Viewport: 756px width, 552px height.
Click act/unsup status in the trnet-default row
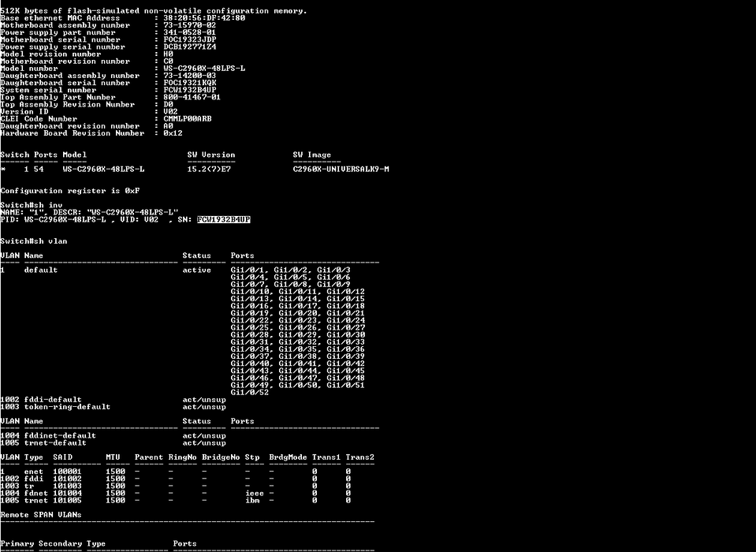(x=204, y=443)
